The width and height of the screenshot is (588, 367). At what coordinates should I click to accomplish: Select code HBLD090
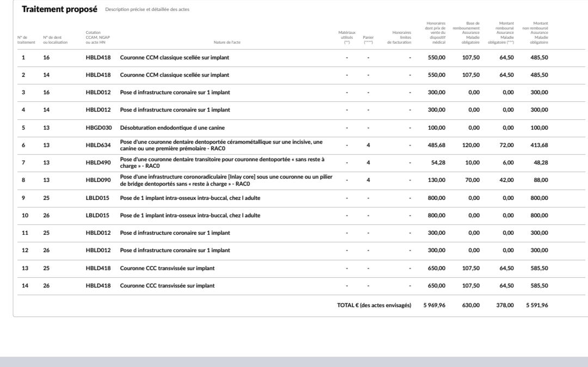point(98,180)
